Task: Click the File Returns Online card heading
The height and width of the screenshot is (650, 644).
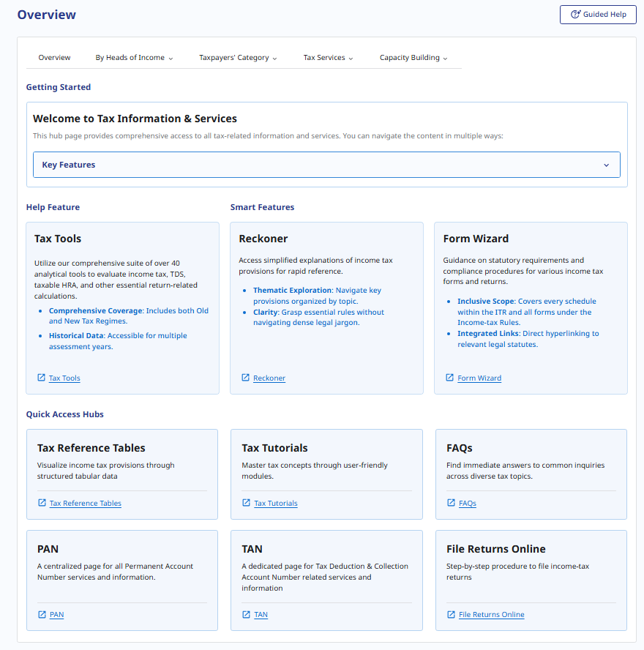Action: click(x=495, y=549)
